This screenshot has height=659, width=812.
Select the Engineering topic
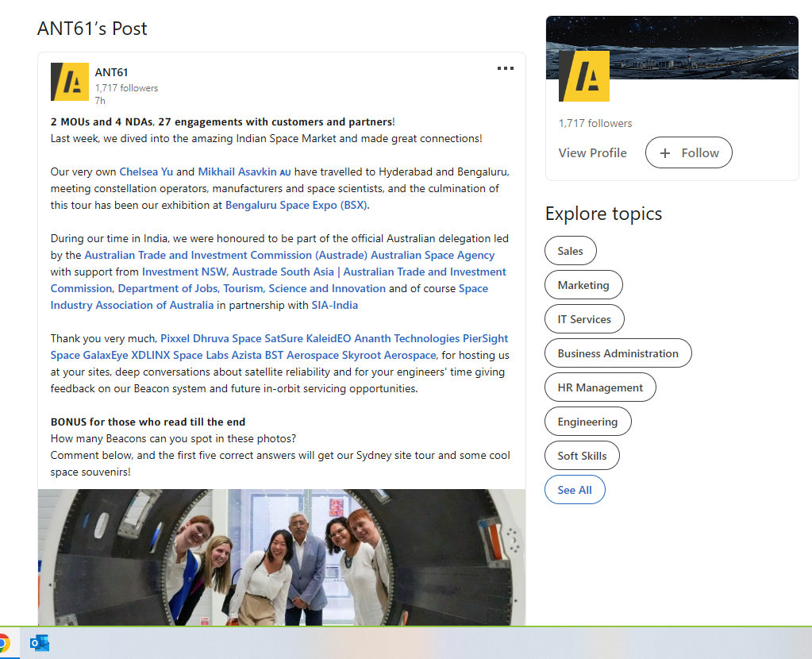pyautogui.click(x=588, y=422)
